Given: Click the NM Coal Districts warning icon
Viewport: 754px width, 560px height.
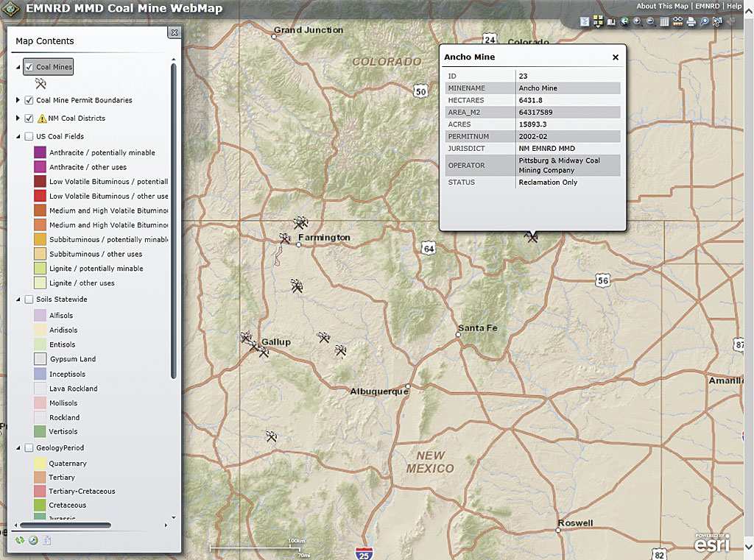Looking at the screenshot, I should coord(42,118).
